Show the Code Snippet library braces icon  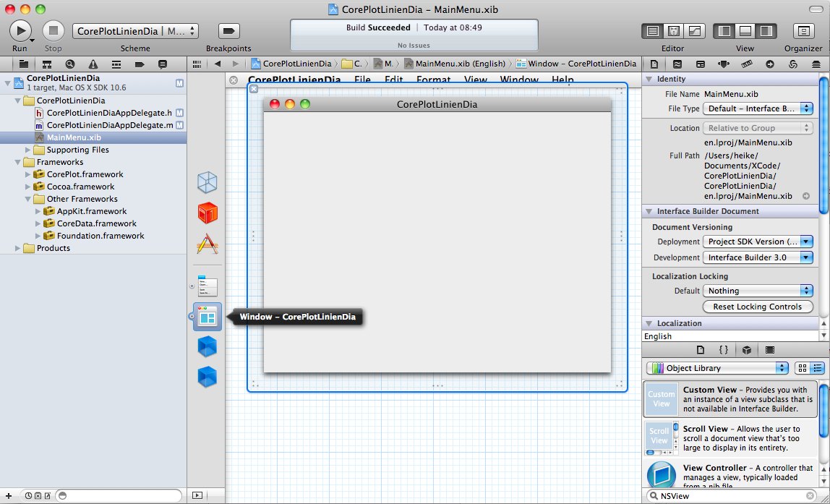click(723, 350)
